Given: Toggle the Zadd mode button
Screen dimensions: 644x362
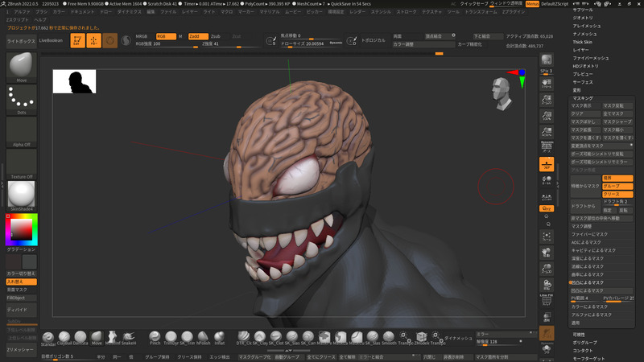Looking at the screenshot, I should tap(197, 36).
